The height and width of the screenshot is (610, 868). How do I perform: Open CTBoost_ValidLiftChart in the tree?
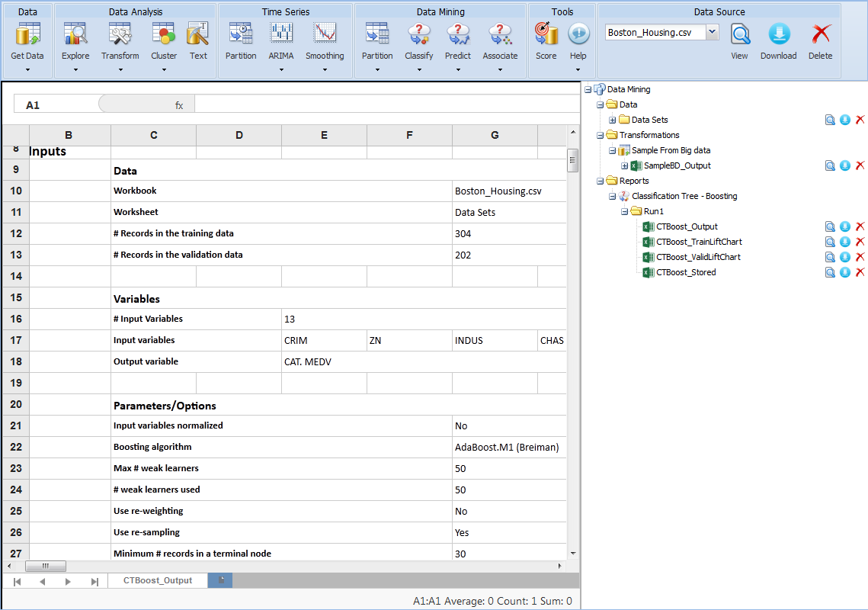(x=697, y=257)
